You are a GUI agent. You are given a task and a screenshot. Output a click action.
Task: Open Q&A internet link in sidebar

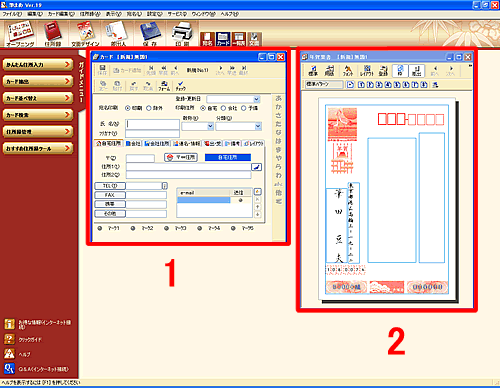(x=37, y=369)
